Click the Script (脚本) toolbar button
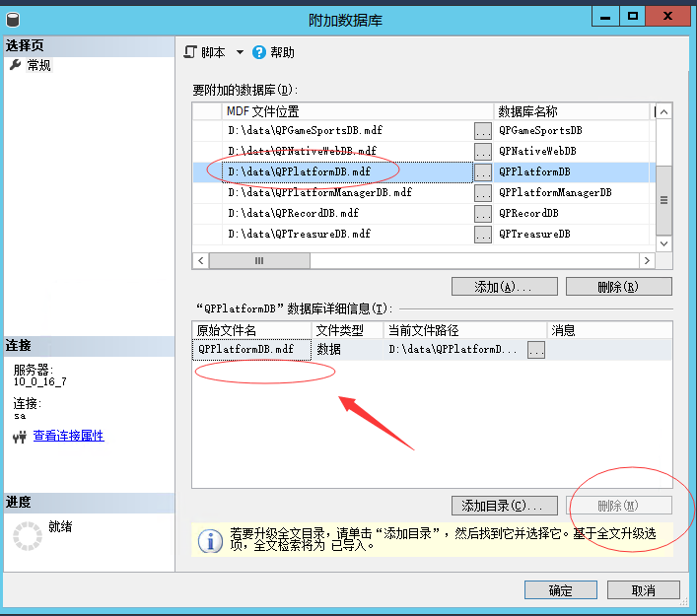 pyautogui.click(x=204, y=52)
